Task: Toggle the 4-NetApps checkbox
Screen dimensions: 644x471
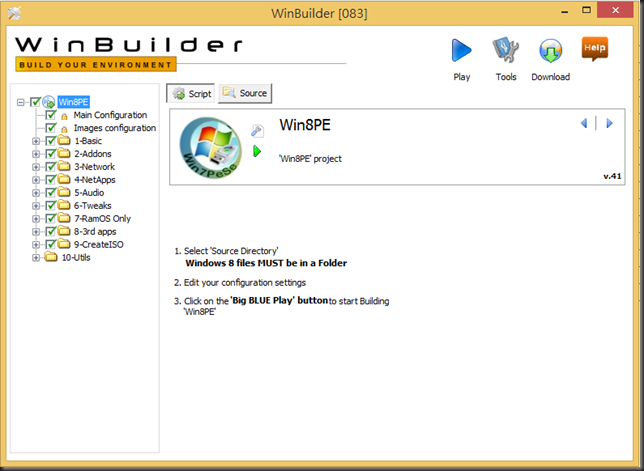Action: pyautogui.click(x=51, y=179)
